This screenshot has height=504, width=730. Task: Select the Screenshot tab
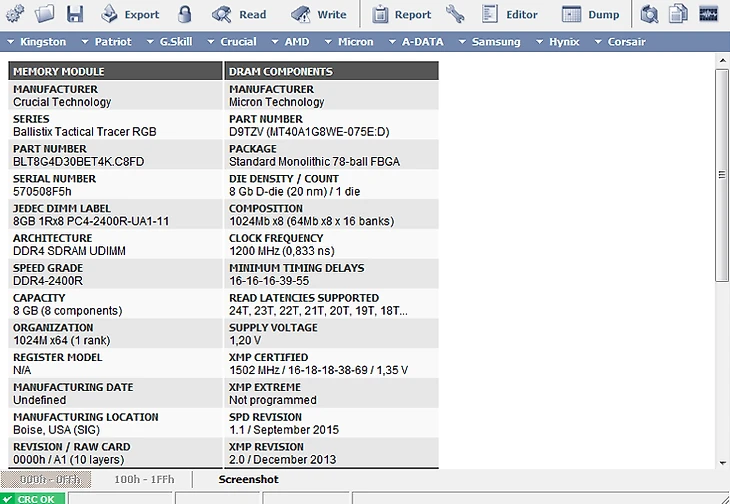coord(249,479)
